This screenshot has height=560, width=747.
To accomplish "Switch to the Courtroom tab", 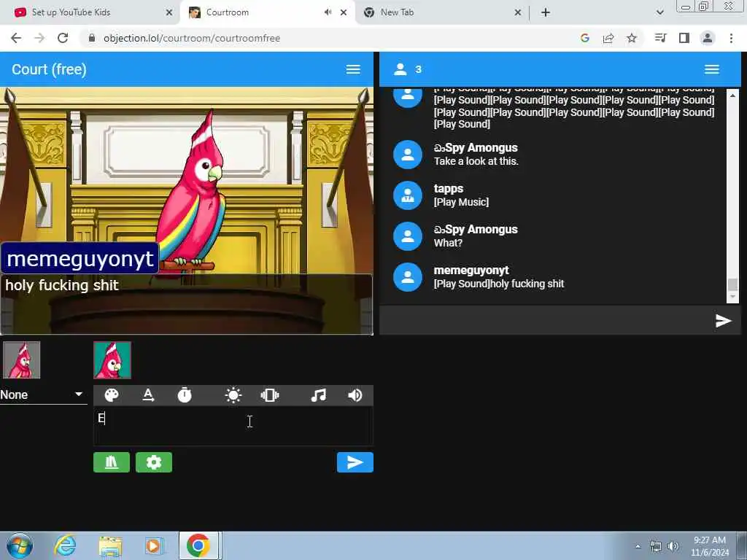I will pyautogui.click(x=267, y=12).
